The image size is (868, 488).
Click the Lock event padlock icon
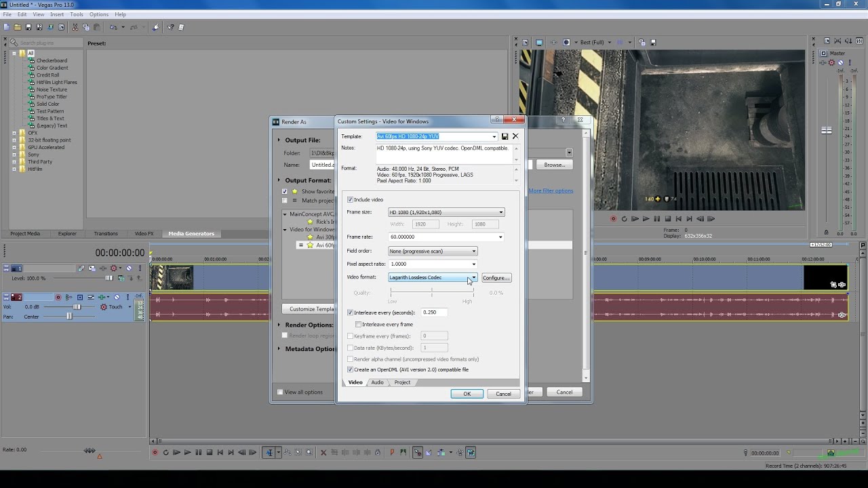pyautogui.click(x=378, y=453)
